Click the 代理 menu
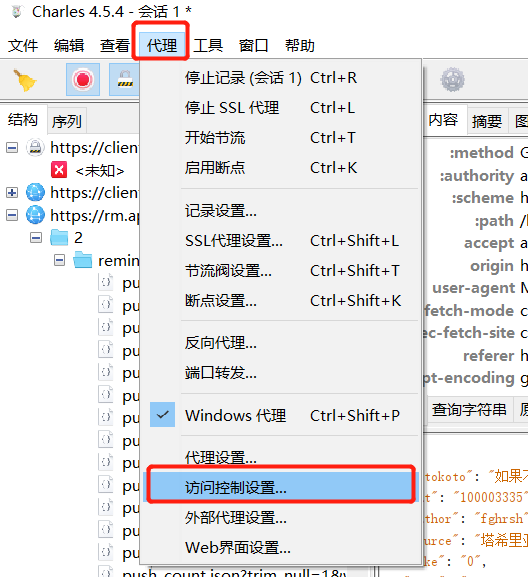Image resolution: width=528 pixels, height=577 pixels. [162, 46]
